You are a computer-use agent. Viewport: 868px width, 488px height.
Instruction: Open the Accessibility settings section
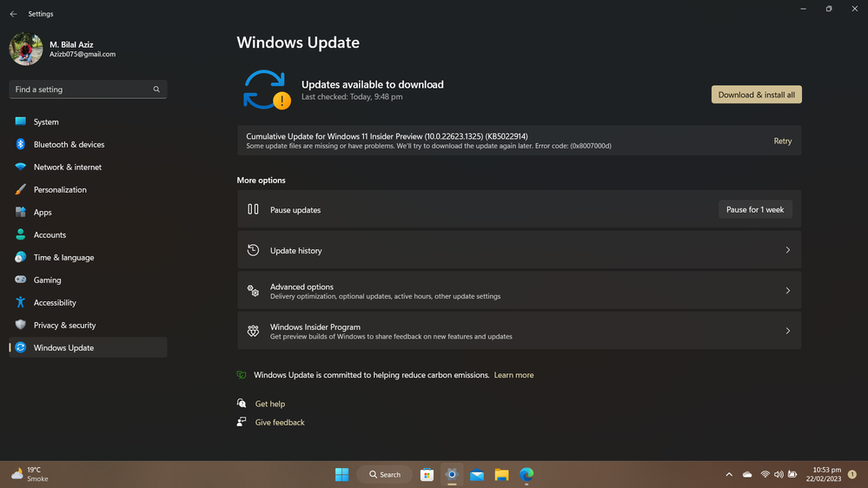coord(88,303)
